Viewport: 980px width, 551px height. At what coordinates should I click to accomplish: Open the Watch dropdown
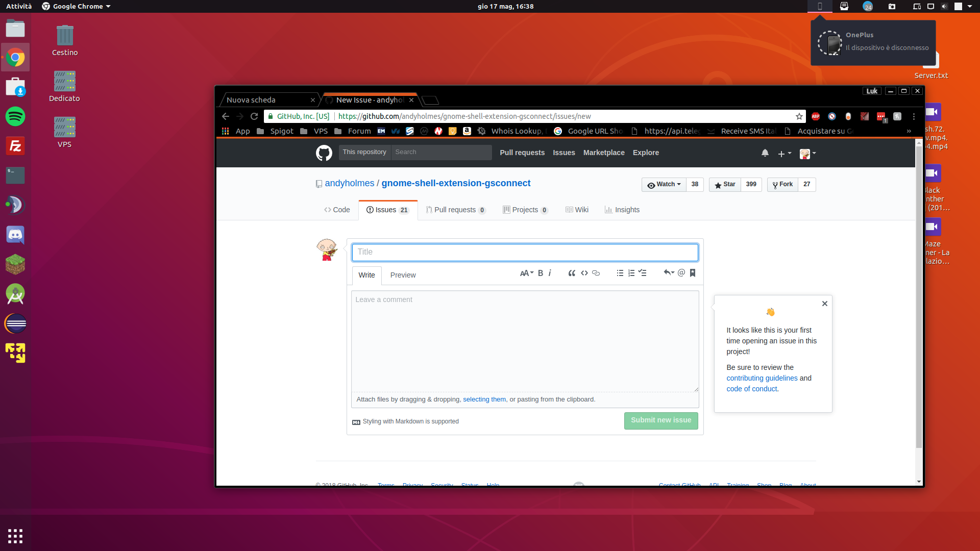[x=664, y=184]
